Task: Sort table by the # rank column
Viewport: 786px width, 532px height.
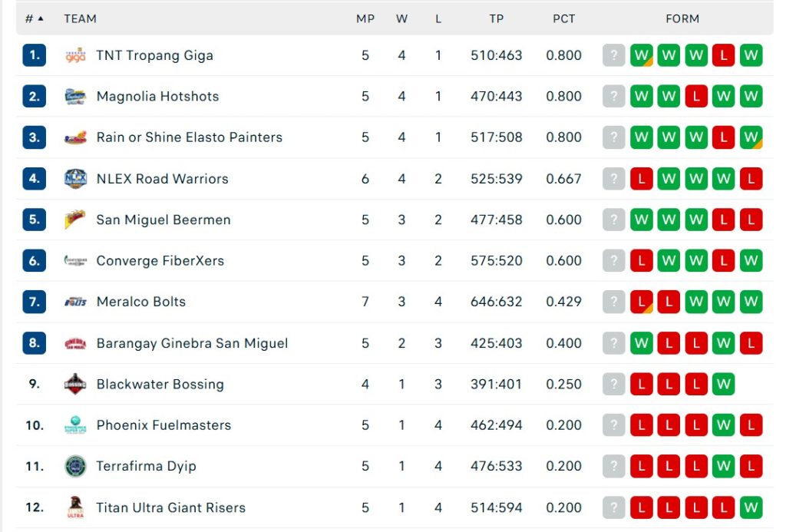Action: point(34,18)
